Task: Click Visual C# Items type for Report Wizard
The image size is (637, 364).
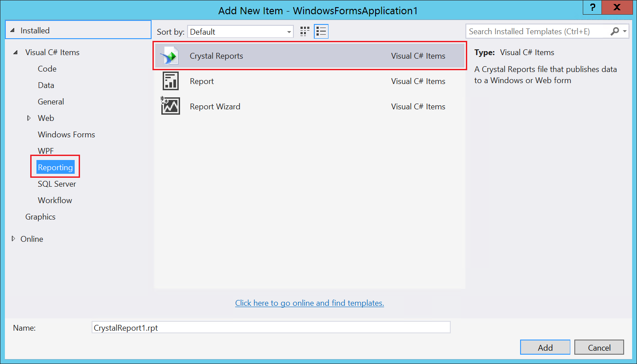Action: coord(418,107)
